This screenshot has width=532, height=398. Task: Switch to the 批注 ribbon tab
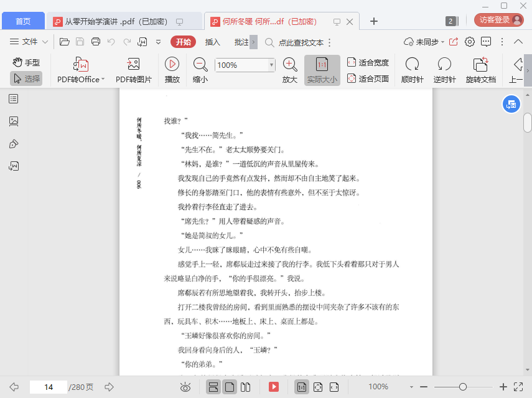(241, 42)
